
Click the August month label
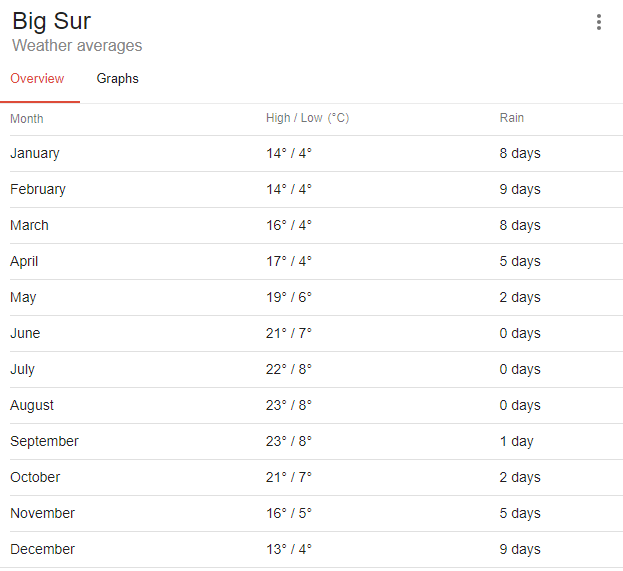pos(32,405)
